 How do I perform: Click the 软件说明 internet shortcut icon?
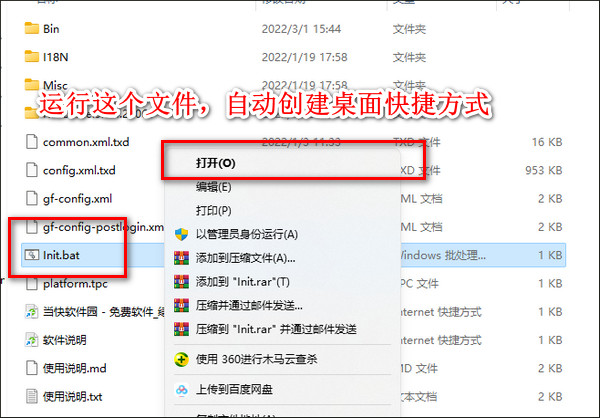pyautogui.click(x=31, y=340)
